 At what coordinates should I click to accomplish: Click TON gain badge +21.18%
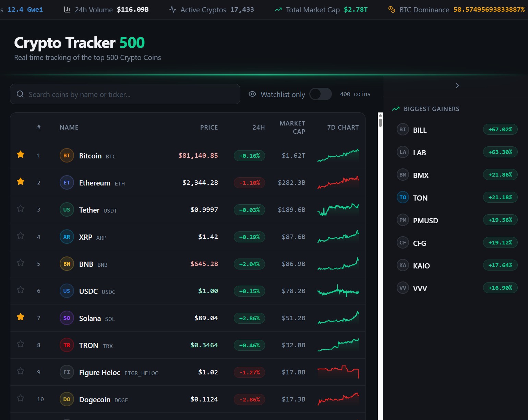(x=500, y=197)
